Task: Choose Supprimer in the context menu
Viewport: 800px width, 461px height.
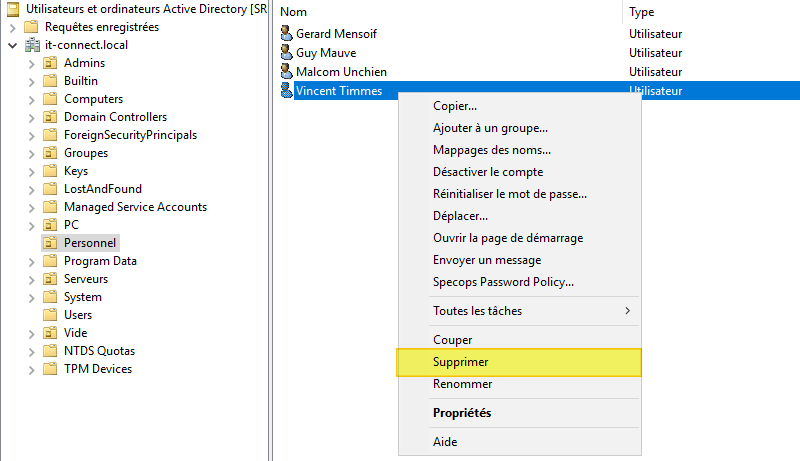Action: (x=461, y=362)
